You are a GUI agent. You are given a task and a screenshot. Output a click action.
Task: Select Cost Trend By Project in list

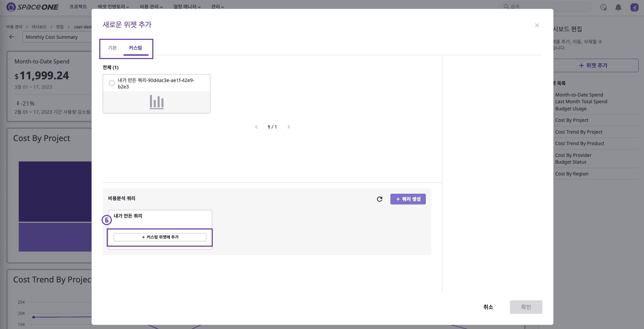tap(579, 132)
